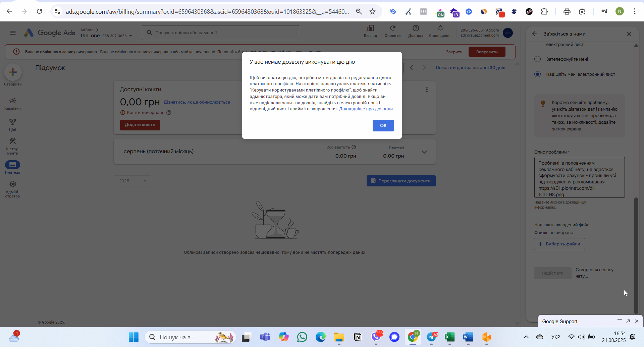Screen dimensions: 644x347
Task: Go to the next date range arrow
Action: (424, 68)
